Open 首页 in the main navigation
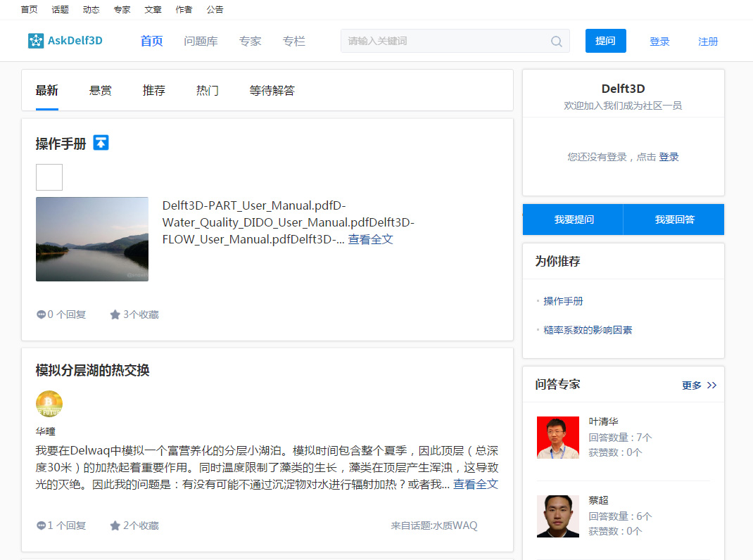The height and width of the screenshot is (560, 753). pyautogui.click(x=152, y=42)
